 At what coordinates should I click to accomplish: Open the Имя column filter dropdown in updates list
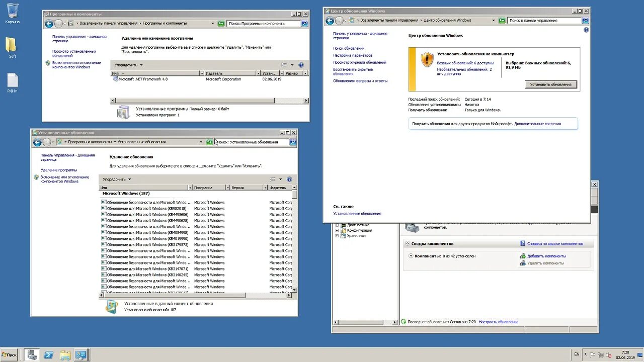click(190, 188)
